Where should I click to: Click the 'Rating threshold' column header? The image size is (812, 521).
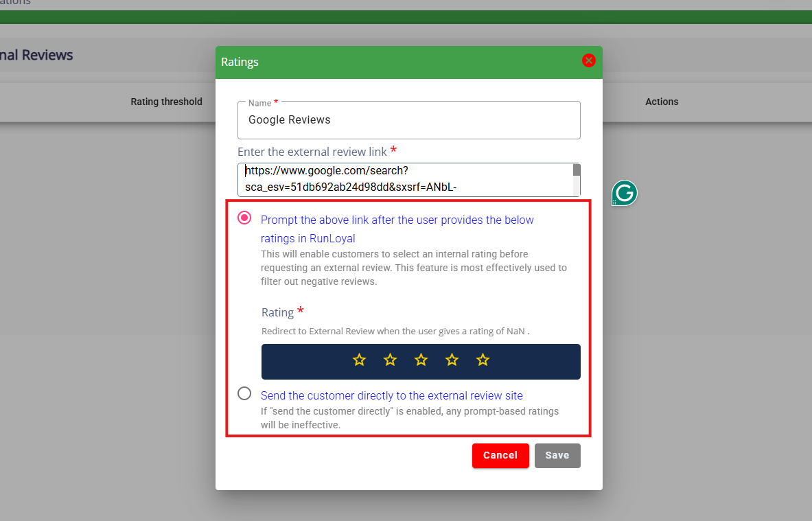point(166,102)
